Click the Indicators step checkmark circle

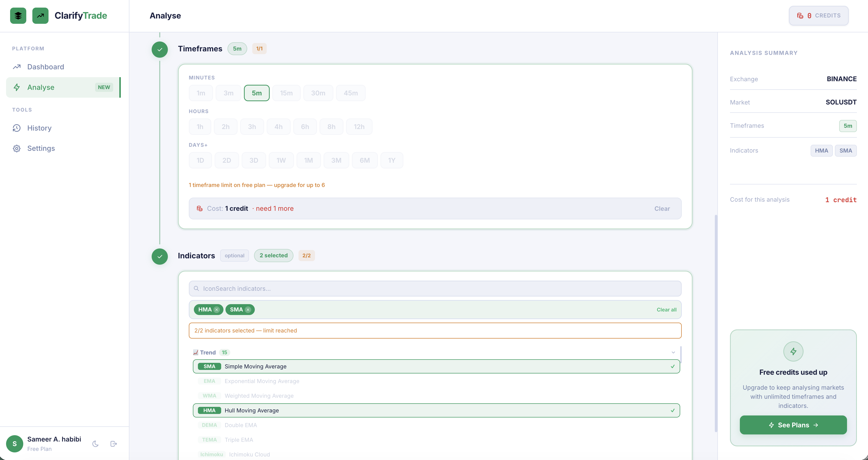click(x=160, y=257)
